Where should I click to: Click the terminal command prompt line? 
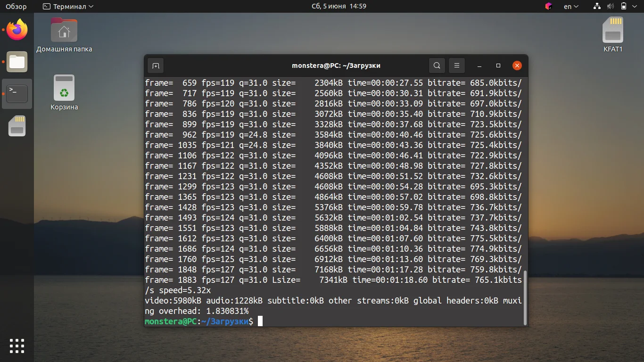pos(203,321)
